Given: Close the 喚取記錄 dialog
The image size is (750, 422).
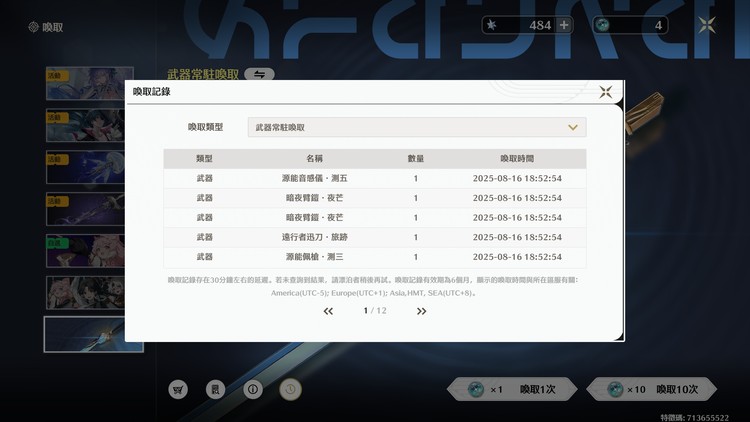Looking at the screenshot, I should [605, 92].
